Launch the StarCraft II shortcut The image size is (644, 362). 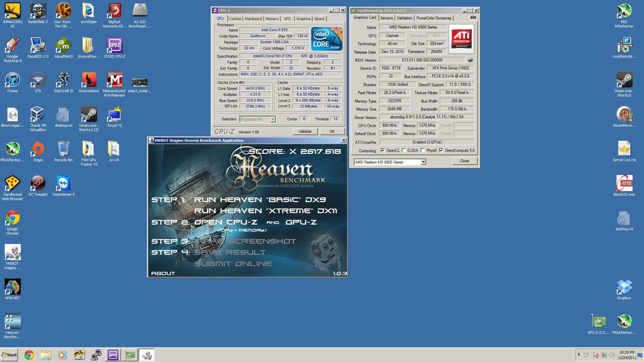[x=63, y=82]
